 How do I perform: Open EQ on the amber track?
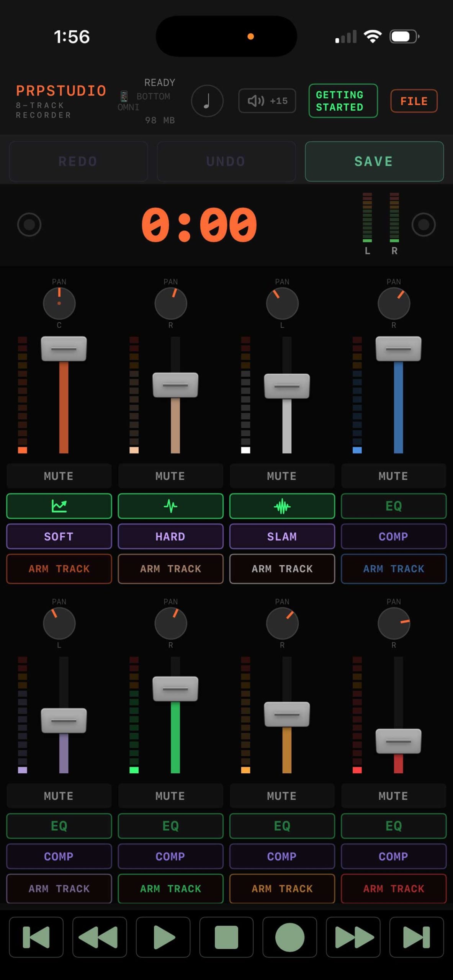coord(282,826)
